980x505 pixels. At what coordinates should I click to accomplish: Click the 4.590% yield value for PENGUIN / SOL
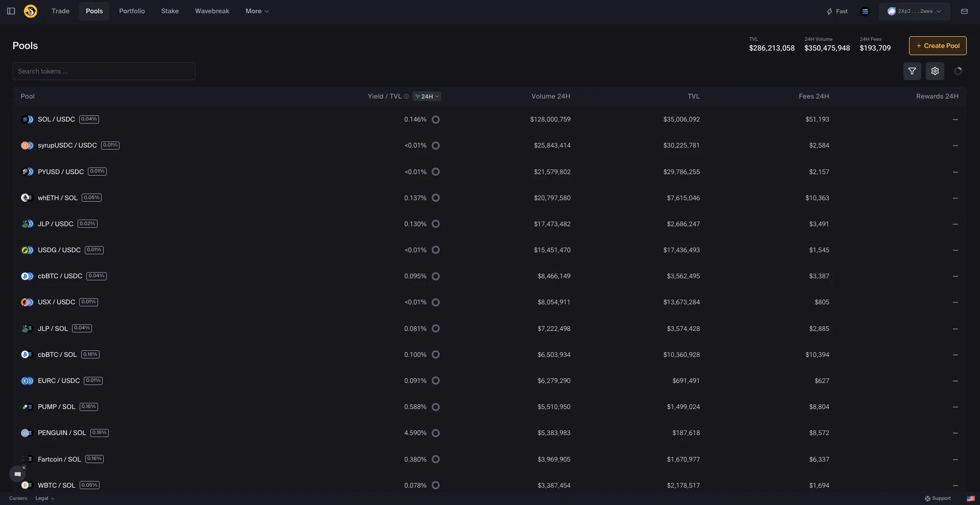(x=415, y=433)
